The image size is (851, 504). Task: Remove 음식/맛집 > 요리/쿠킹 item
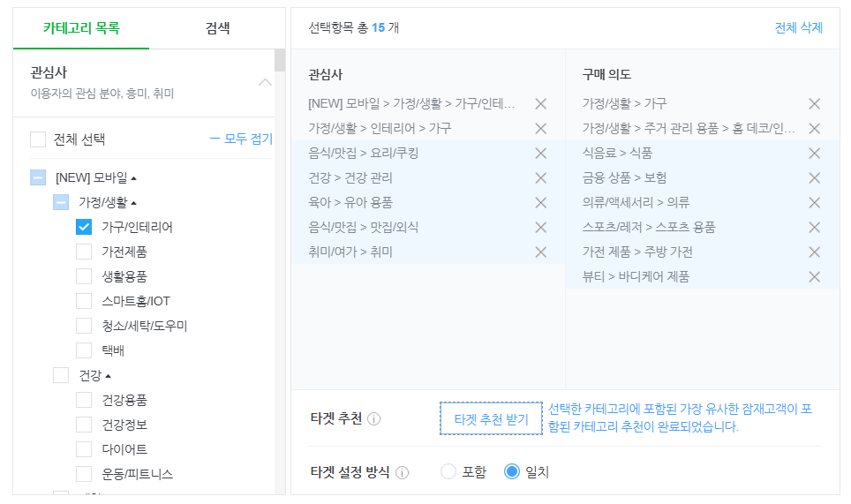540,154
